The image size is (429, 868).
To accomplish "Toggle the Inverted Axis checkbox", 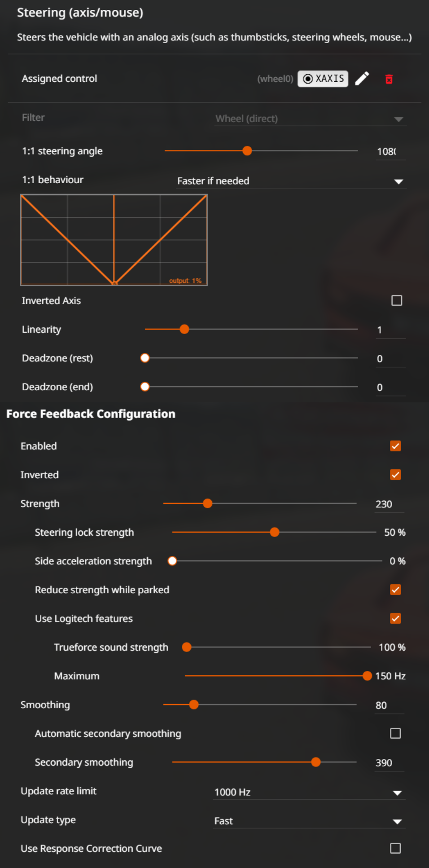I will pos(397,300).
